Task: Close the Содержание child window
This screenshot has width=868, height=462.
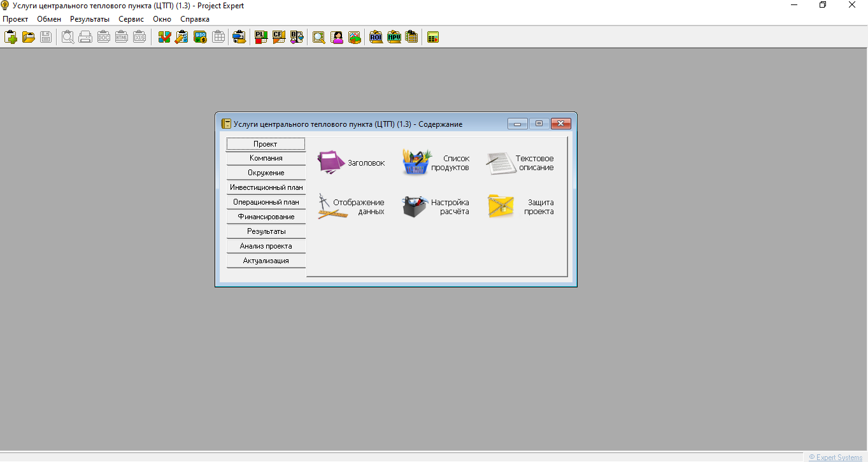Action: (560, 124)
